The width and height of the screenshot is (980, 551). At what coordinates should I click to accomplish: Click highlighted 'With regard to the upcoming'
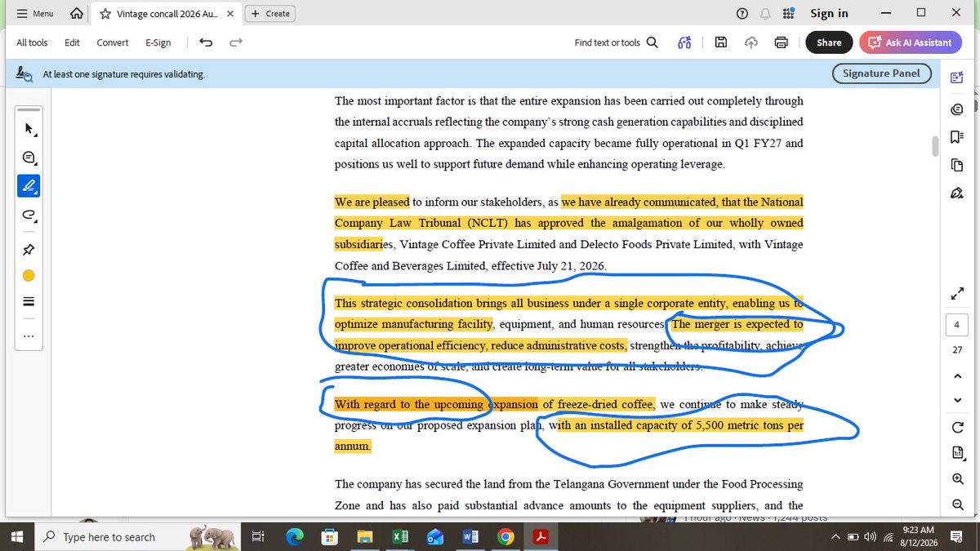410,404
